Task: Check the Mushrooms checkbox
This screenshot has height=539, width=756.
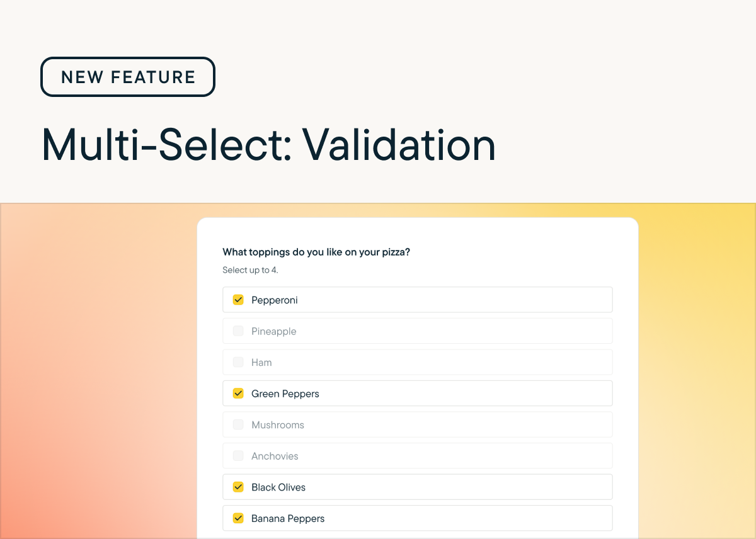Action: coord(238,424)
